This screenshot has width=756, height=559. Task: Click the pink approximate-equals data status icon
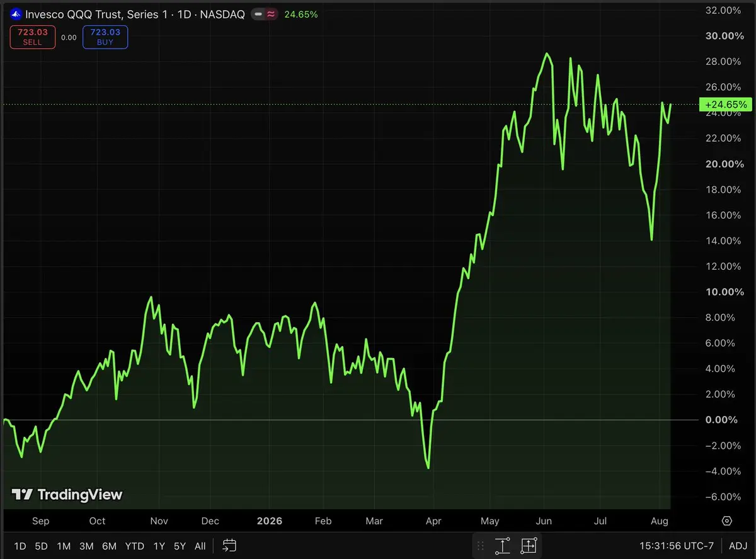point(271,14)
